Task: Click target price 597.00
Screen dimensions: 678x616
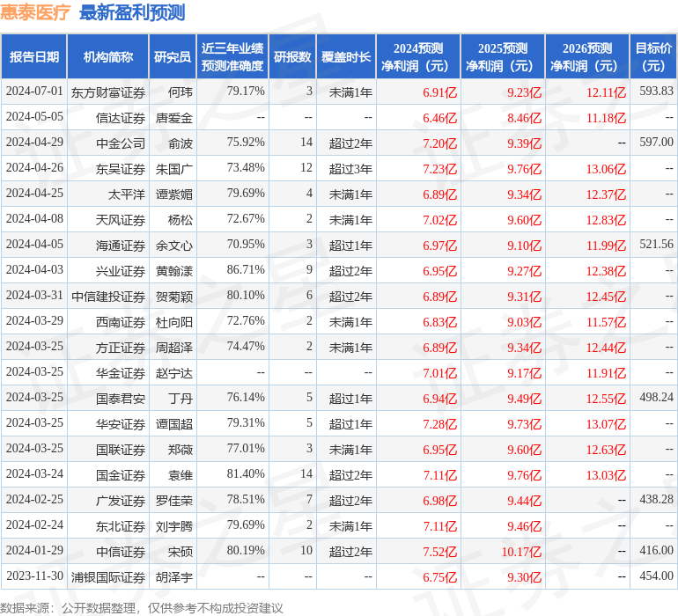Action: (x=656, y=142)
